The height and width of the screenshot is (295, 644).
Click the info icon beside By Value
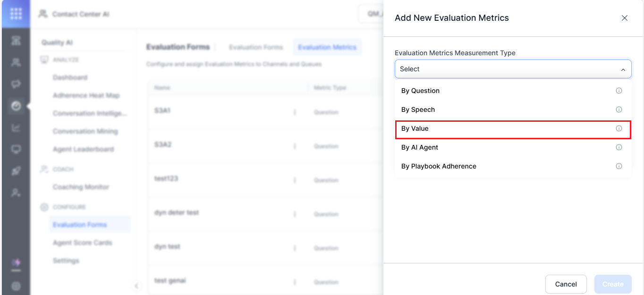pos(619,128)
